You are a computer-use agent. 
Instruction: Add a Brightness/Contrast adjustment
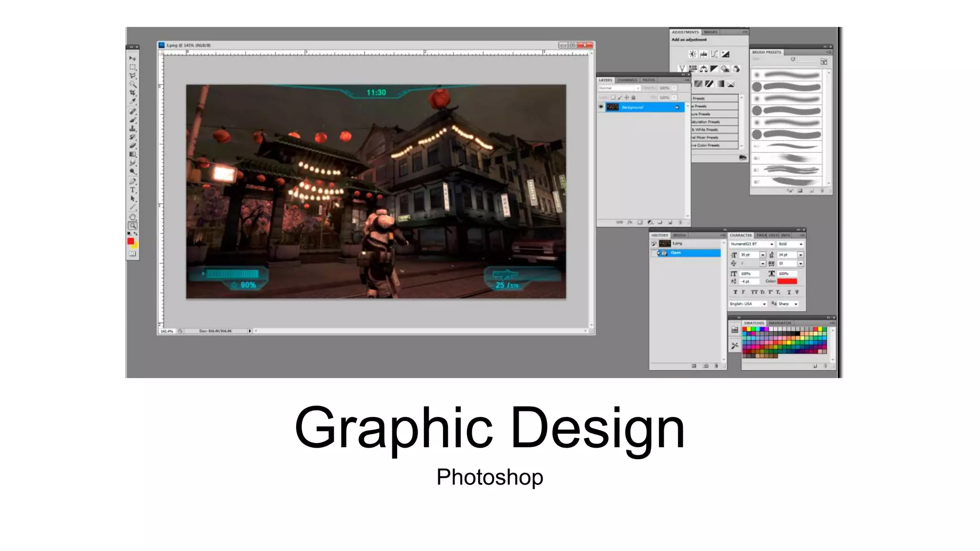[x=692, y=54]
